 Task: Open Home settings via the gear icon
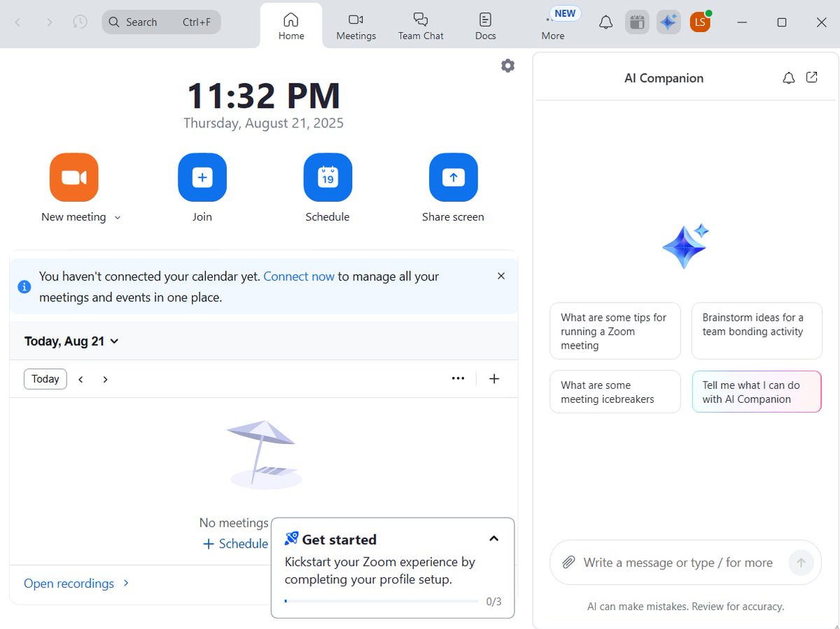pos(508,66)
